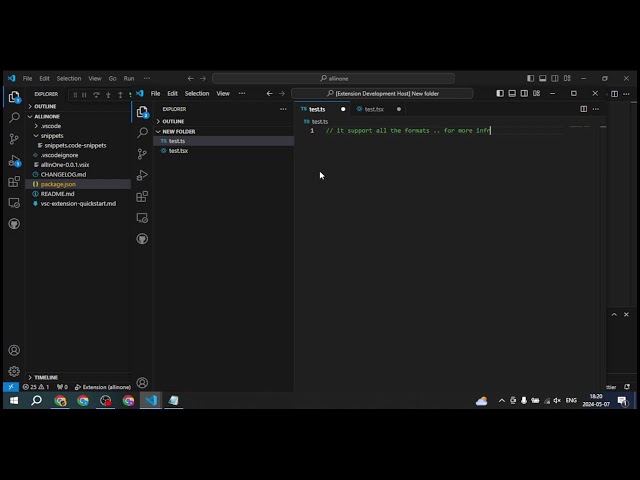Screen dimensions: 640x480
Task: Open Accounts icon in Extension Development Host window
Action: click(142, 382)
